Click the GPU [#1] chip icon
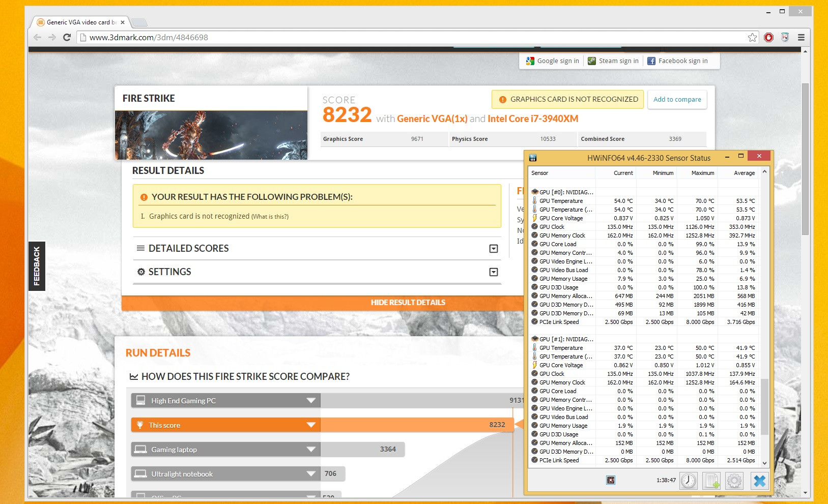The width and height of the screenshot is (828, 504). coord(535,339)
